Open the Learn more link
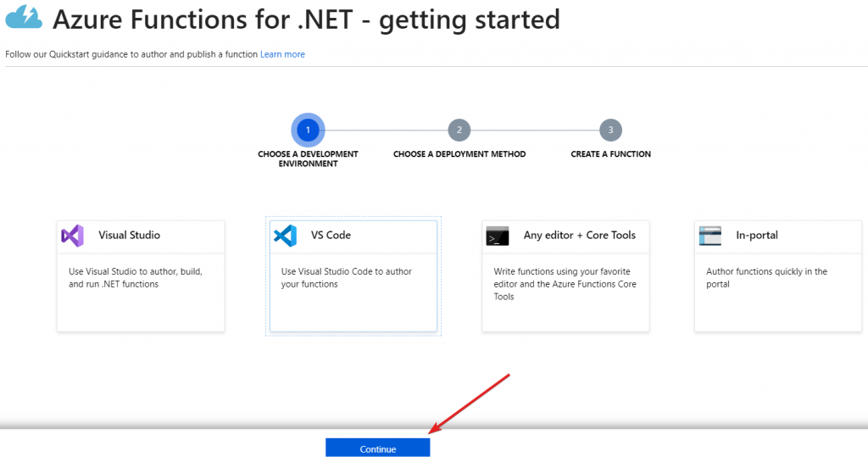Image resolution: width=868 pixels, height=462 pixels. (282, 54)
